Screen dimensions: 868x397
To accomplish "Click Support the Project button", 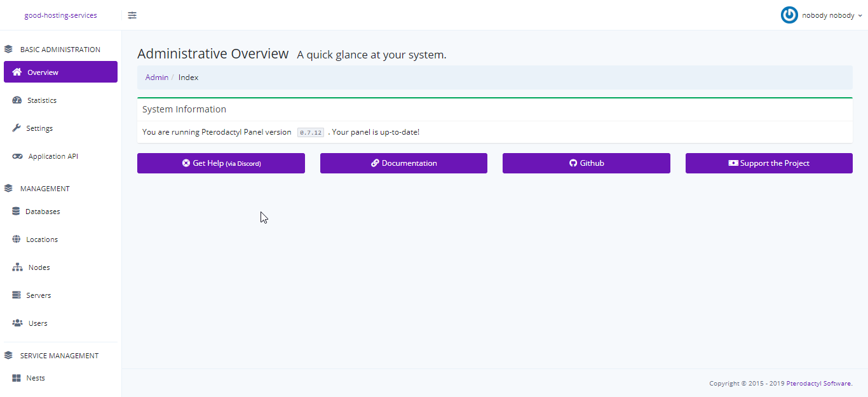I will [x=769, y=163].
